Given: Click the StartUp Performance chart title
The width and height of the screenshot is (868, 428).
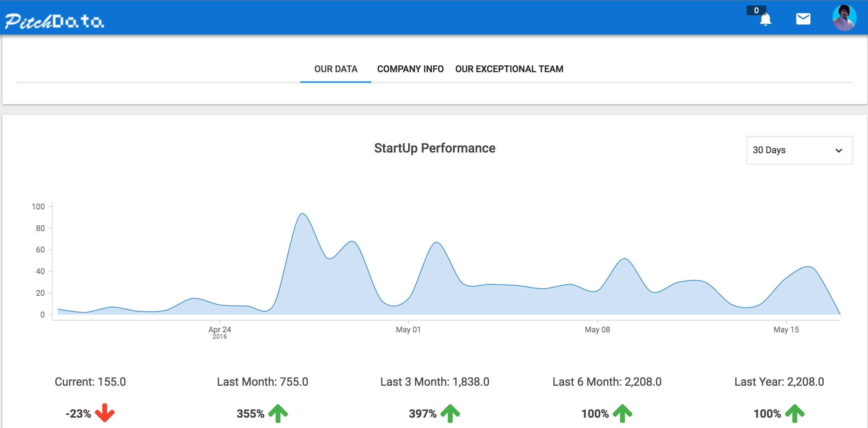Looking at the screenshot, I should click(x=434, y=148).
